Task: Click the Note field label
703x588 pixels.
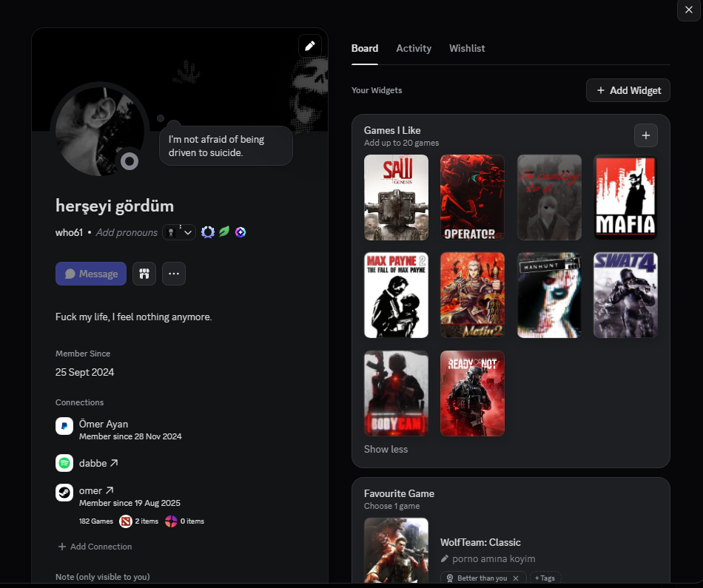Action: 103,577
